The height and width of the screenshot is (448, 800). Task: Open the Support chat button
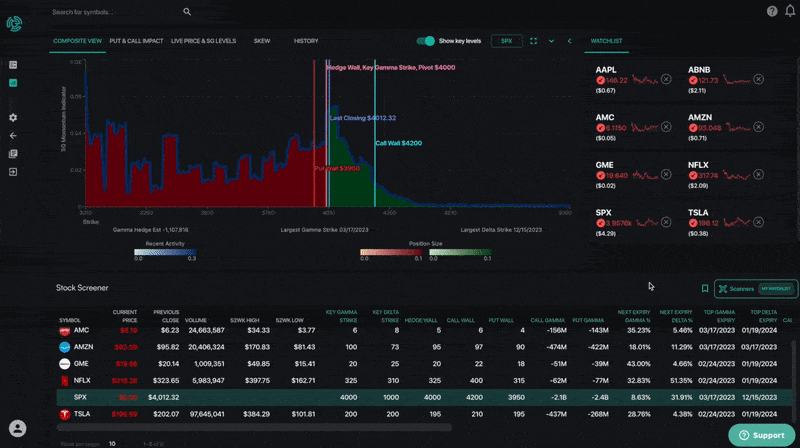tap(762, 435)
